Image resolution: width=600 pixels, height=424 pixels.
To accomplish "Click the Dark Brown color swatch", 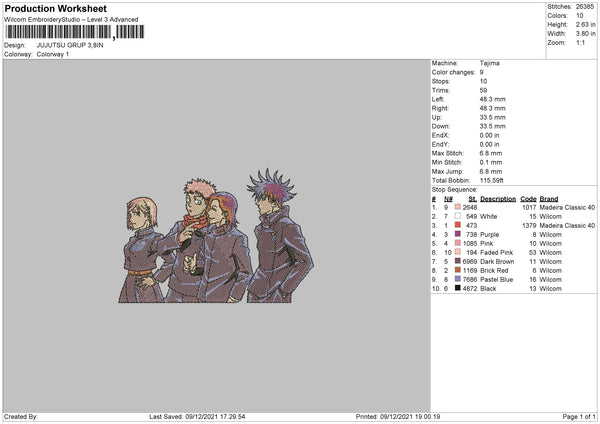I will tap(458, 261).
